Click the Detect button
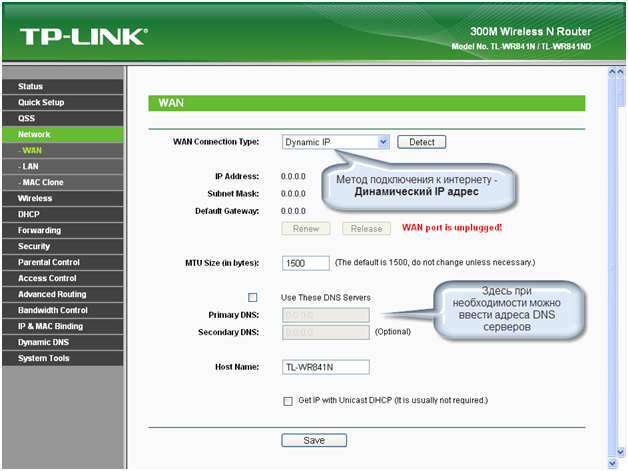628x471 pixels. coord(421,142)
